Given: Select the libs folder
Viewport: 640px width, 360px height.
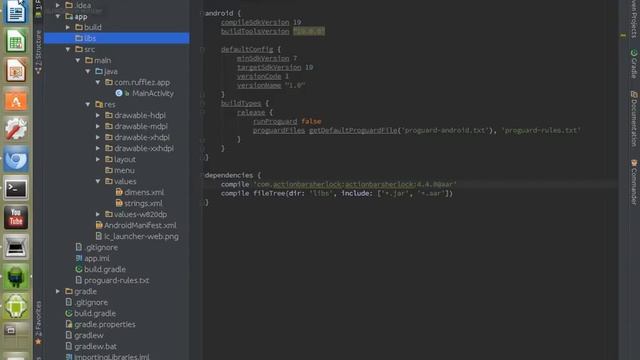Looking at the screenshot, I should pos(116,38).
